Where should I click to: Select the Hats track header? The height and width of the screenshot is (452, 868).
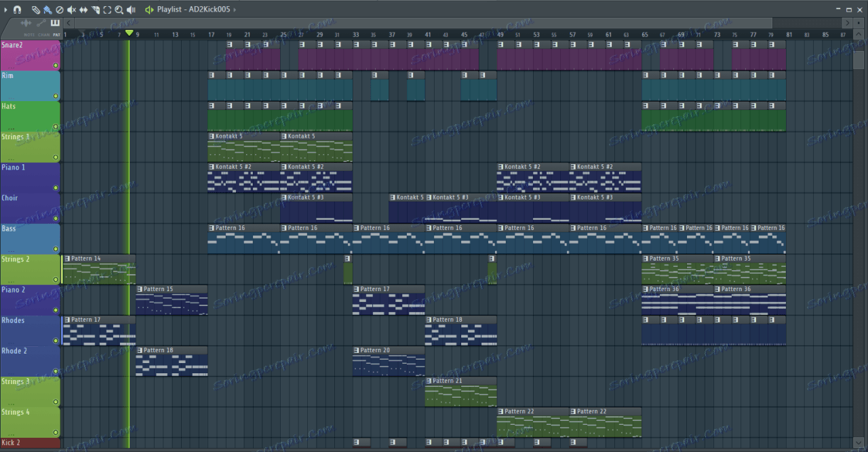pyautogui.click(x=30, y=117)
